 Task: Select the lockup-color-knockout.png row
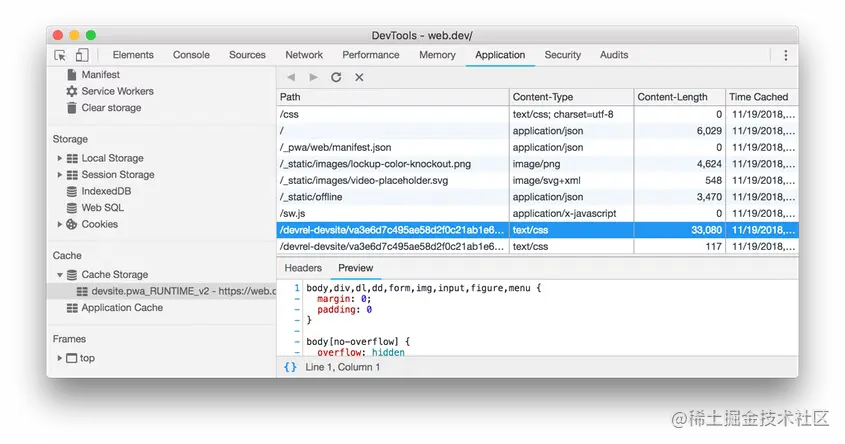tap(537, 164)
